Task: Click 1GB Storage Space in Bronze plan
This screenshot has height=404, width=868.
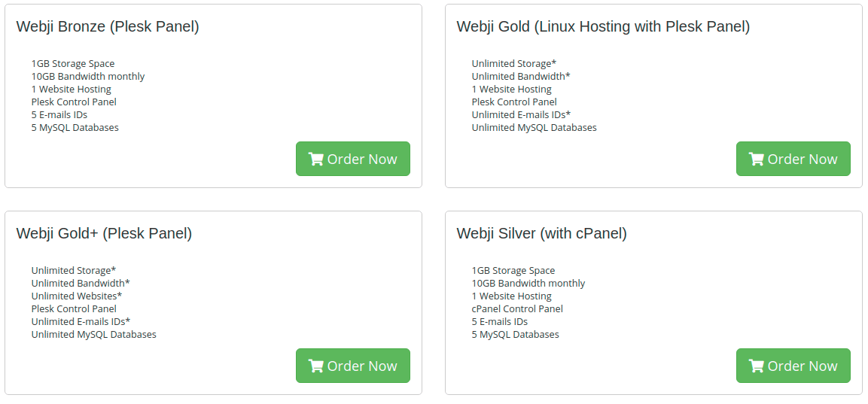Action: pyautogui.click(x=73, y=64)
